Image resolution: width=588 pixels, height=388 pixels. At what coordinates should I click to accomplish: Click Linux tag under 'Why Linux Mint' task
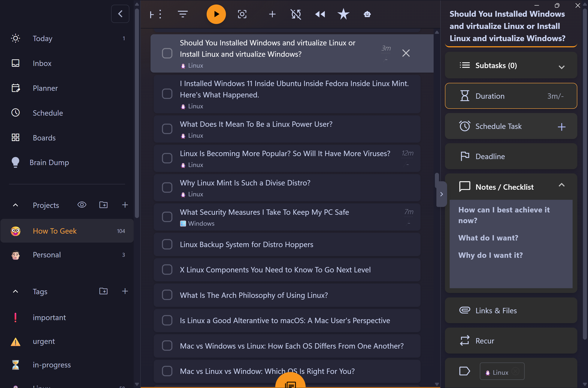(x=192, y=194)
